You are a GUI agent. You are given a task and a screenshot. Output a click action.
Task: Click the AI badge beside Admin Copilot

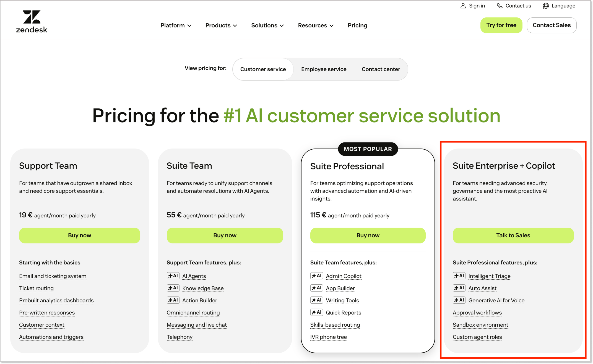tap(317, 276)
